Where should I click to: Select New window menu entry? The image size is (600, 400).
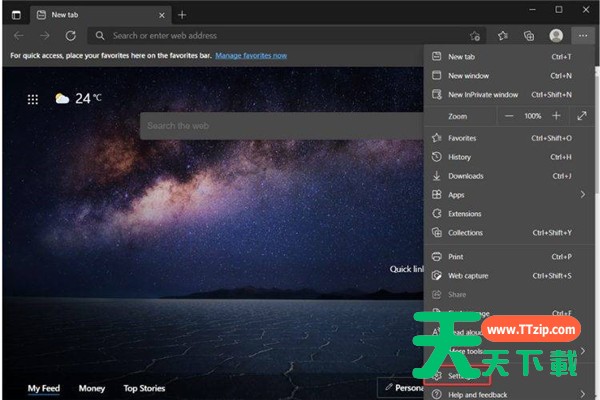coord(510,76)
